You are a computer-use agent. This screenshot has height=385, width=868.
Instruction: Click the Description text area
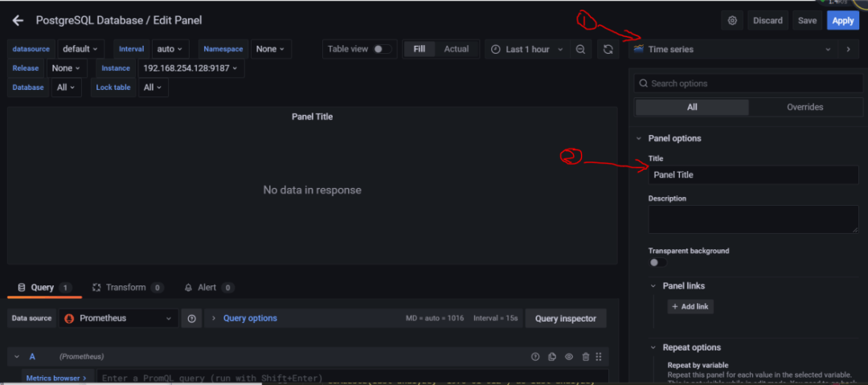point(753,219)
